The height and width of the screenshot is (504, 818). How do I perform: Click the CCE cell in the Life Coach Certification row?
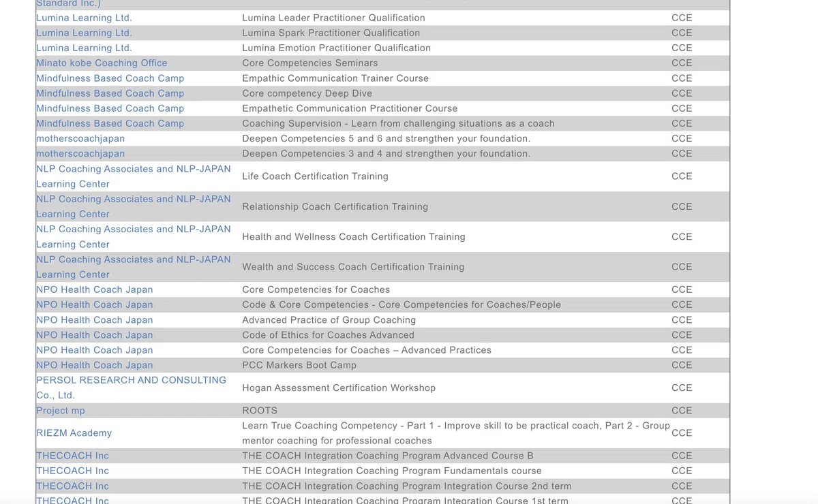coord(682,176)
